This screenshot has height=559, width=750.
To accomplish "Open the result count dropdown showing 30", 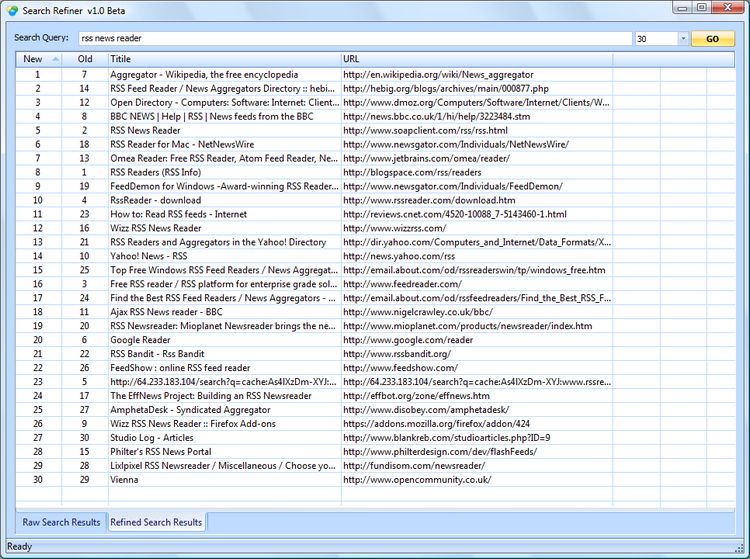I will [683, 39].
